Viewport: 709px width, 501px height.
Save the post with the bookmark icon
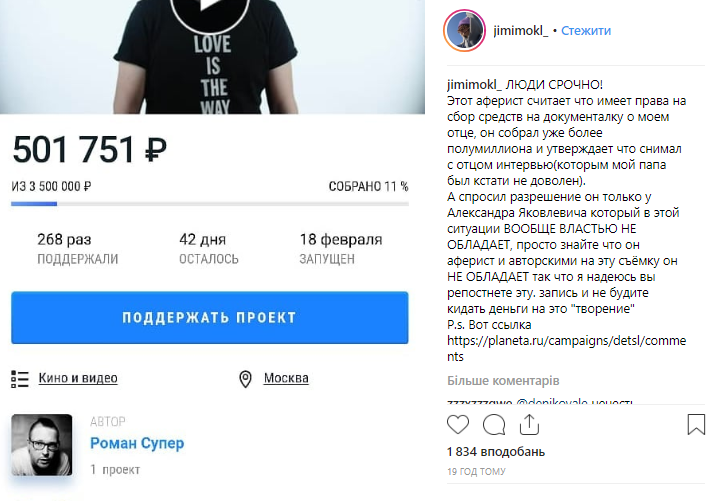tap(696, 425)
